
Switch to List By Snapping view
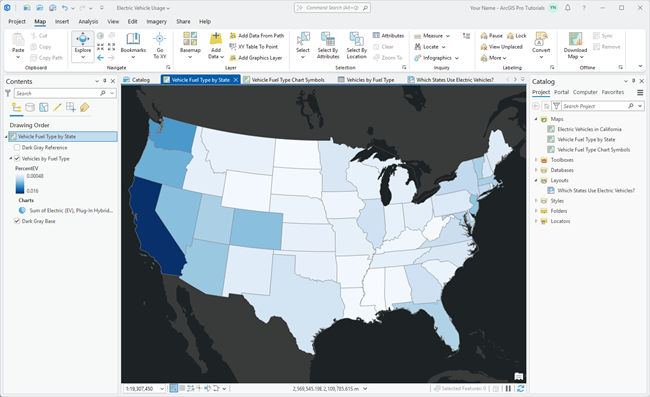71,108
